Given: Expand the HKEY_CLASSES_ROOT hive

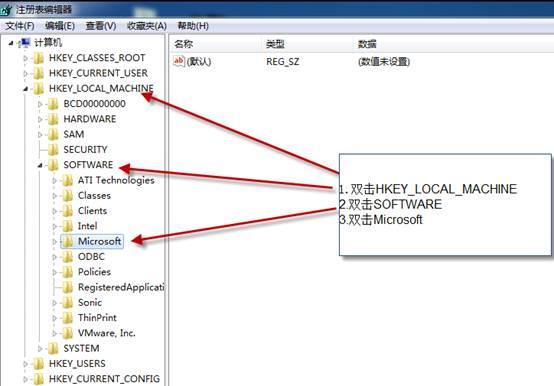Looking at the screenshot, I should pyautogui.click(x=25, y=58).
